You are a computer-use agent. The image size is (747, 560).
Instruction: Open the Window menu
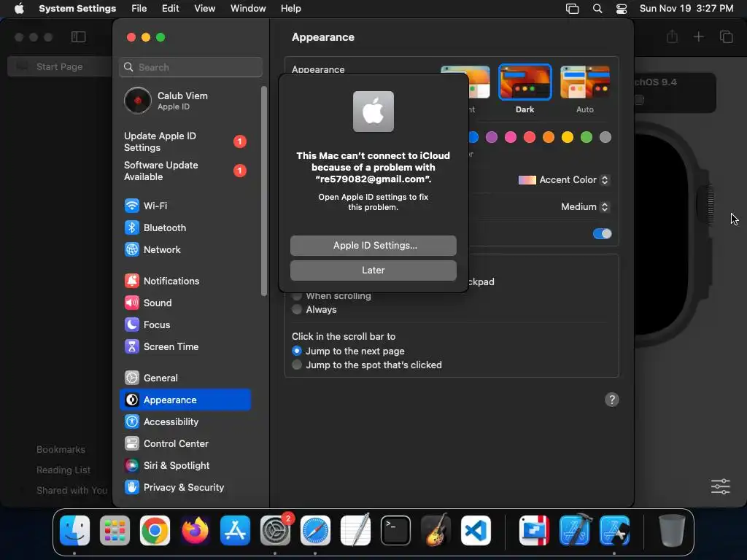pyautogui.click(x=248, y=9)
